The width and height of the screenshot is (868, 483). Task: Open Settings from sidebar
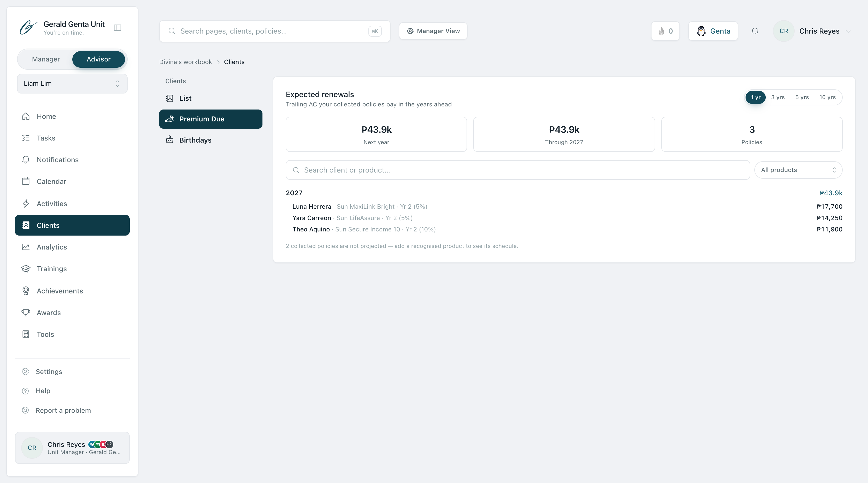(x=72, y=371)
